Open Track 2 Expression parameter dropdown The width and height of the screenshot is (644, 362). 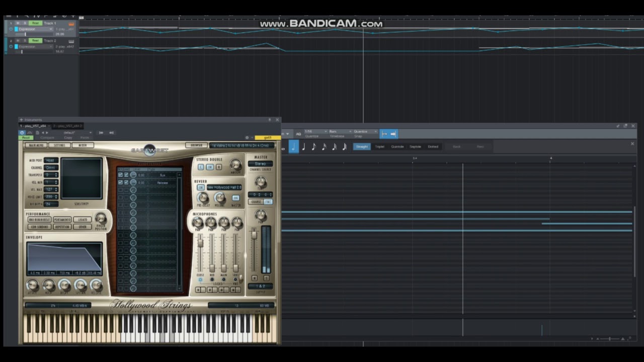click(x=35, y=47)
